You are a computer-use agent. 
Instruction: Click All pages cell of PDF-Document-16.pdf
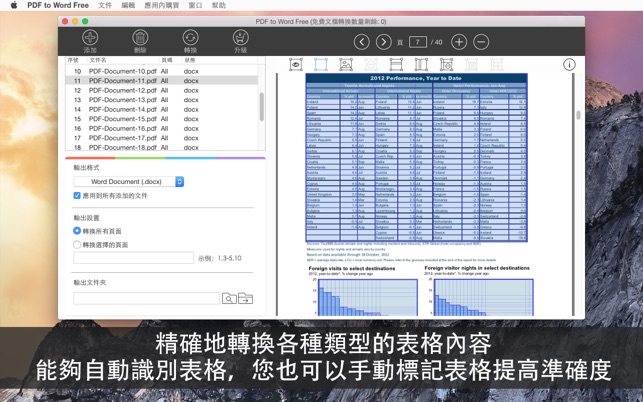(164, 128)
